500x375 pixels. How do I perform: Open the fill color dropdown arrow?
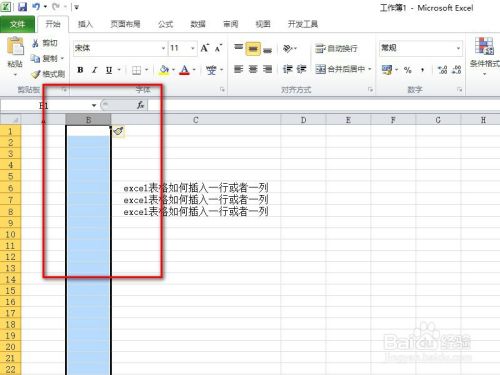click(x=173, y=70)
